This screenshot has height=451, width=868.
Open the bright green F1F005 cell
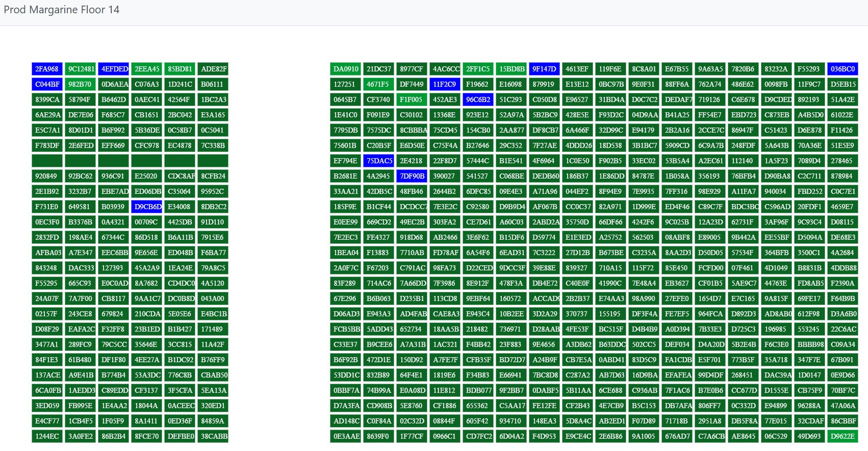point(412,99)
